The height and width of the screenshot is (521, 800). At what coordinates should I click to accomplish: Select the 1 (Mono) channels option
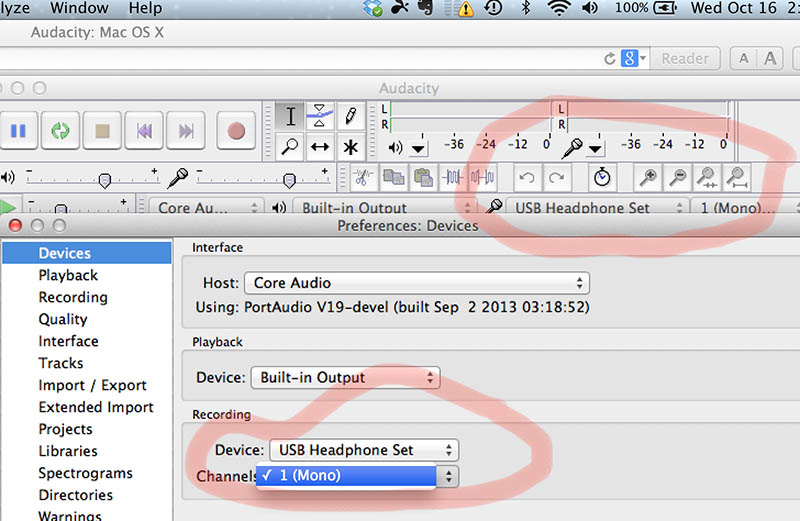346,476
